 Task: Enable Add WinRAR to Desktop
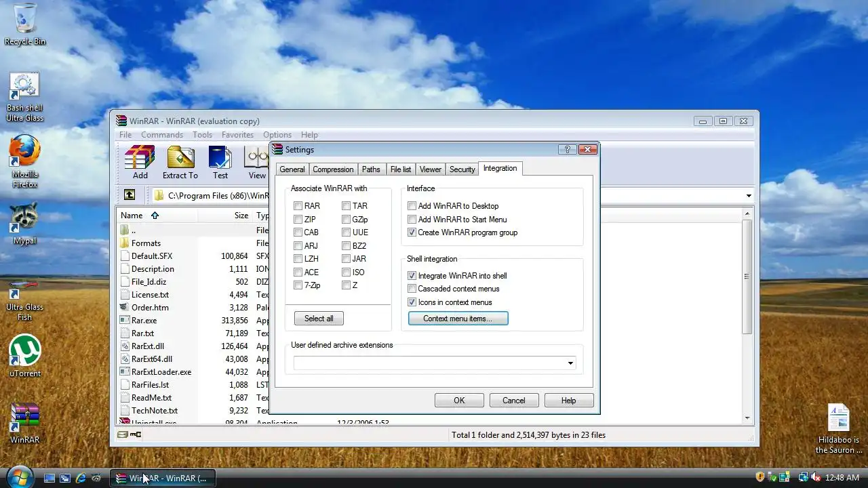[x=412, y=206]
